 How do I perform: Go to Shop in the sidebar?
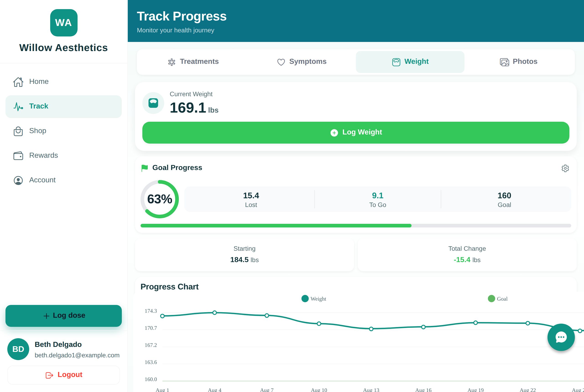(64, 131)
